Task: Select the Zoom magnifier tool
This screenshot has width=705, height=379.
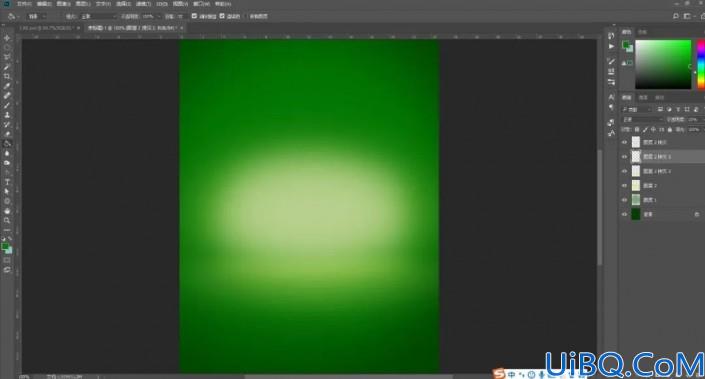Action: [7, 220]
